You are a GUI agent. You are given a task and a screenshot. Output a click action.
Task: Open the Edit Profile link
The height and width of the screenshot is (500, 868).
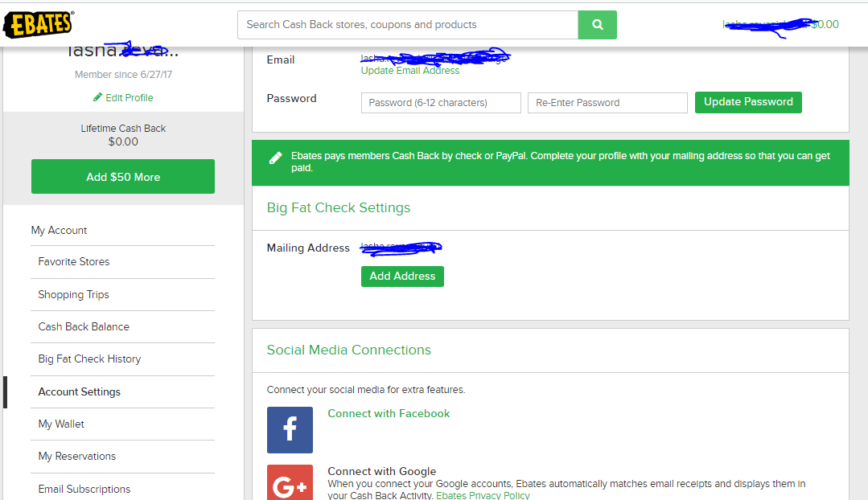click(x=129, y=98)
